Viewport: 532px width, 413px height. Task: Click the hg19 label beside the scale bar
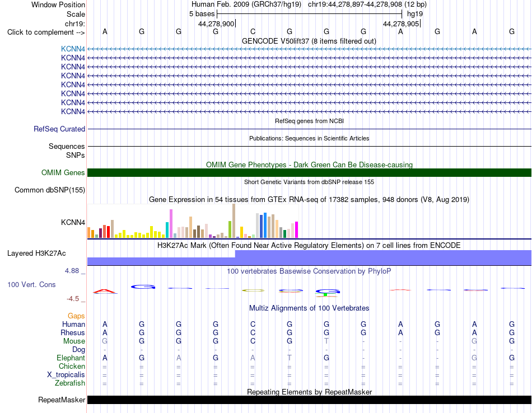click(x=415, y=14)
